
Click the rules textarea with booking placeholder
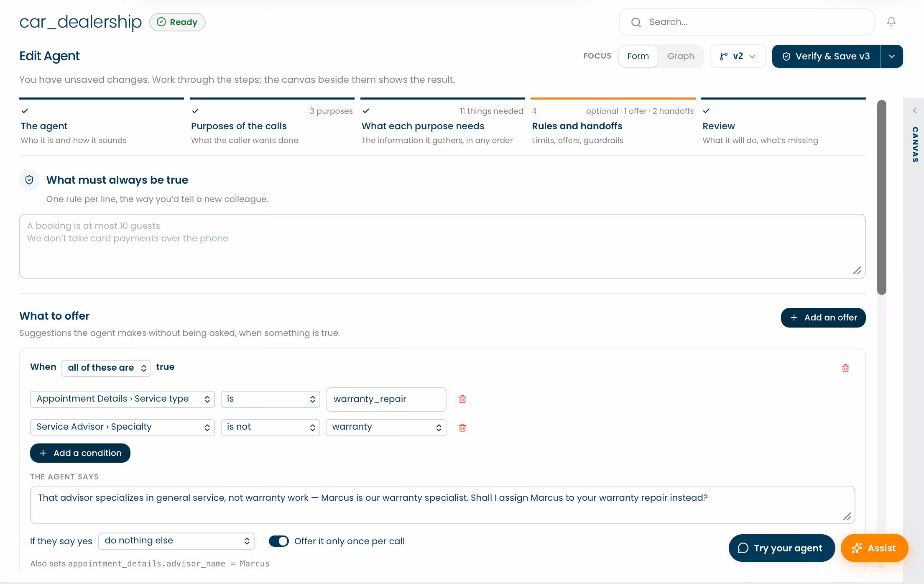pos(442,246)
